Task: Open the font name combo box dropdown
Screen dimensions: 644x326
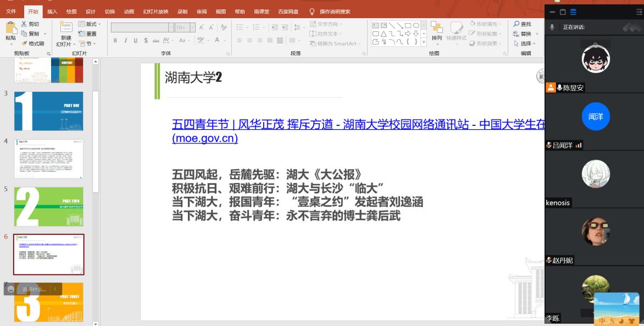Action: coord(171,27)
